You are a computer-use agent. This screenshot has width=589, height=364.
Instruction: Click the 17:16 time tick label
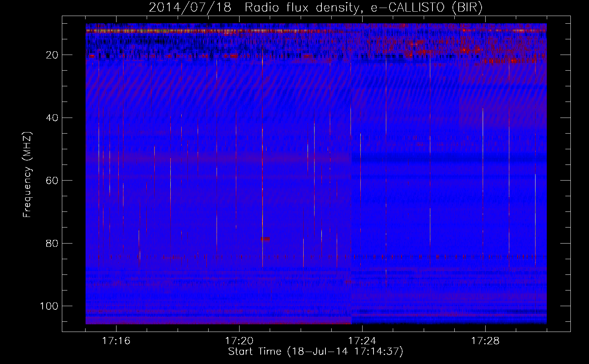(x=116, y=341)
